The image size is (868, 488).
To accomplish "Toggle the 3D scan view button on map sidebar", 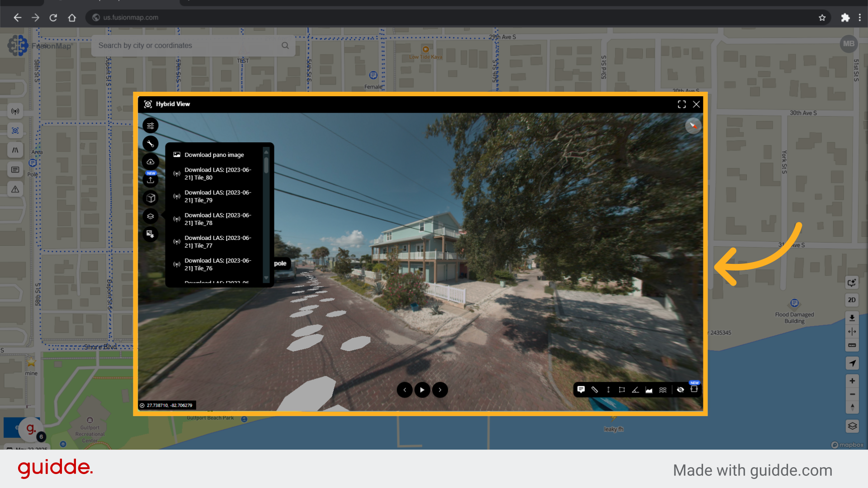I will [x=15, y=131].
